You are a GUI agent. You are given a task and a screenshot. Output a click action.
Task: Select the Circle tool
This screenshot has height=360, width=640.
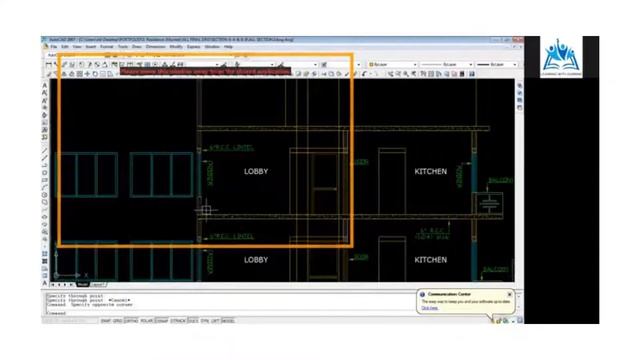[44, 195]
